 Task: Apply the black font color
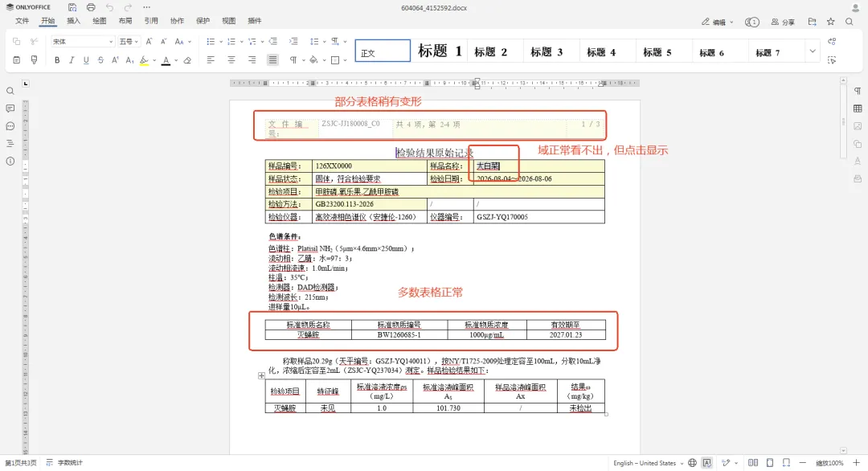(166, 60)
